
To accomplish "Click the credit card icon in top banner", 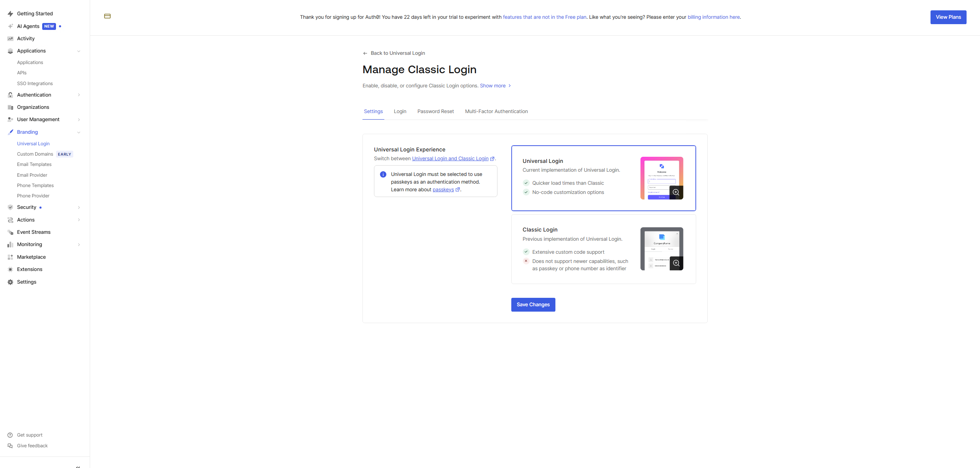I will pyautogui.click(x=107, y=16).
